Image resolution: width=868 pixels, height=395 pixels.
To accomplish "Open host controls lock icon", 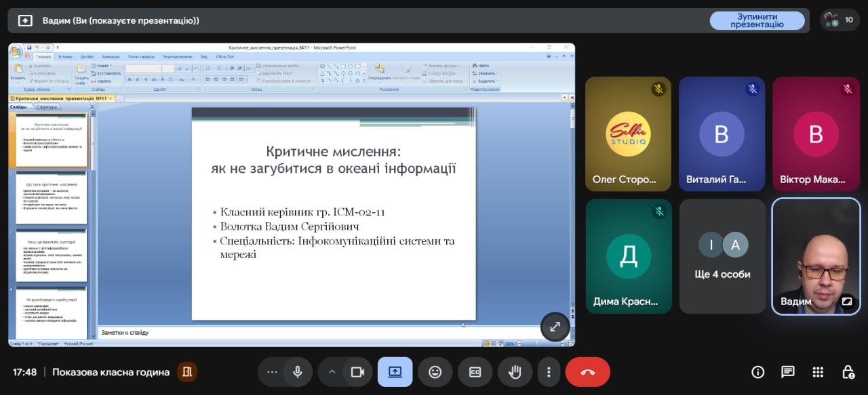I will tap(848, 372).
